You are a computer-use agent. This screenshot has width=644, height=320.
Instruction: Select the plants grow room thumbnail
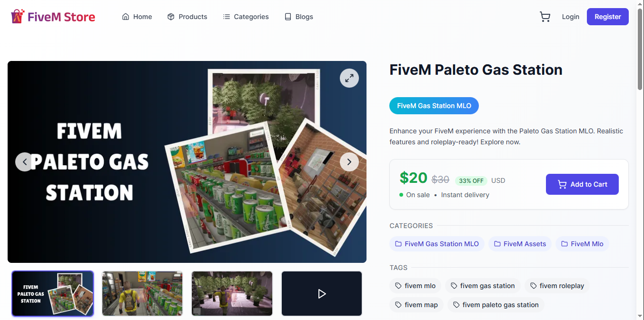tap(232, 294)
